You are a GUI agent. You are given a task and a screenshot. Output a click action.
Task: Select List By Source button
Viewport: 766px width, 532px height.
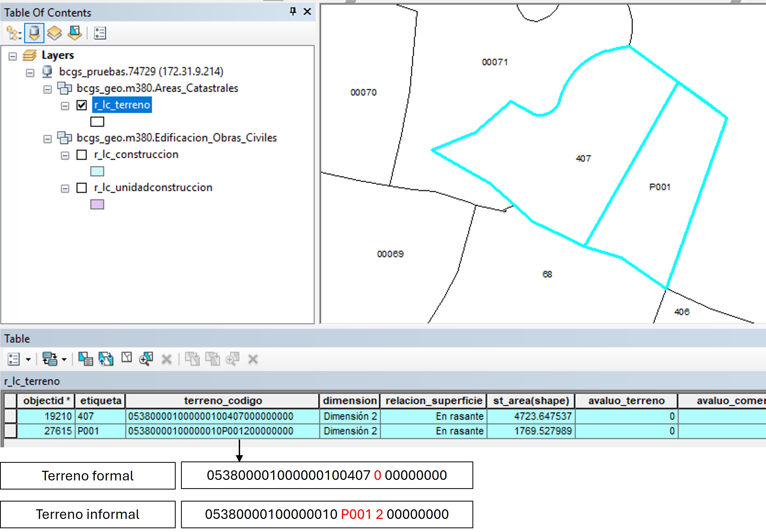(x=34, y=33)
